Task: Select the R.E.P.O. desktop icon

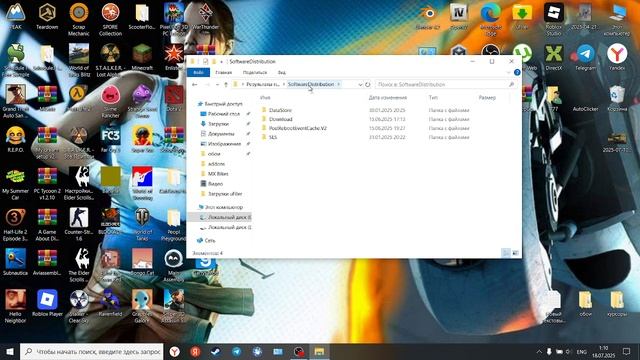Action: (x=16, y=140)
